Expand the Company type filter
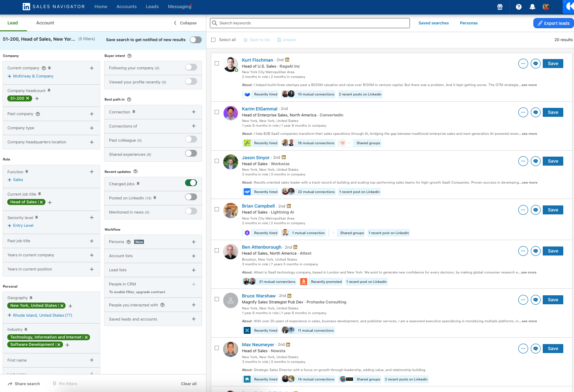The width and height of the screenshot is (574, 392). coord(92,128)
